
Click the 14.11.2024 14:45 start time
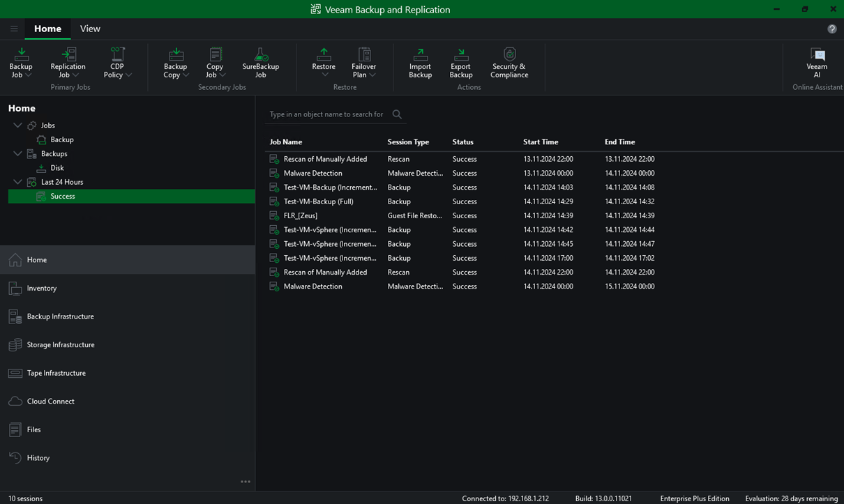548,244
